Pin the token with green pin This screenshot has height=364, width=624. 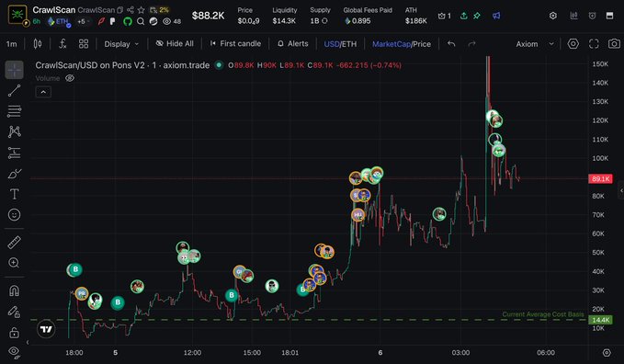[x=477, y=16]
